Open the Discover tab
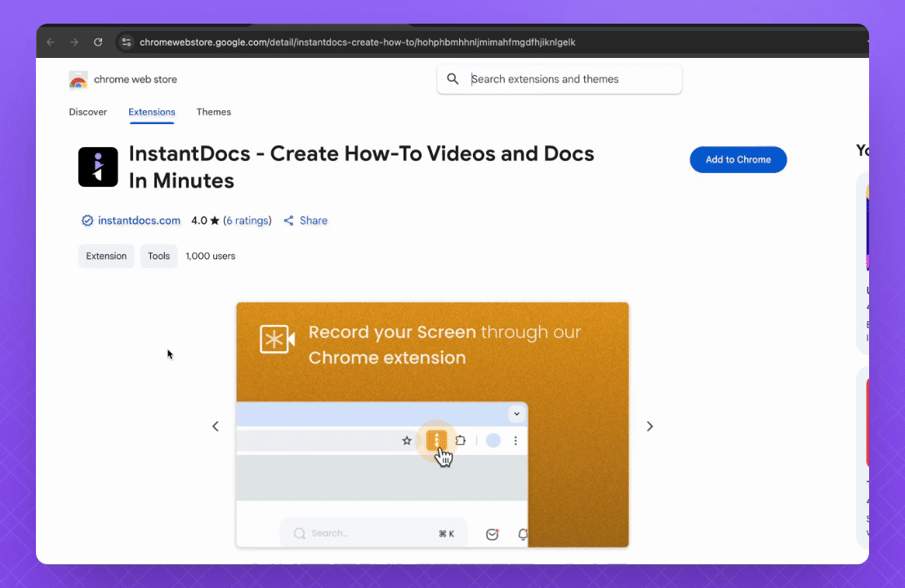The height and width of the screenshot is (588, 905). point(87,112)
